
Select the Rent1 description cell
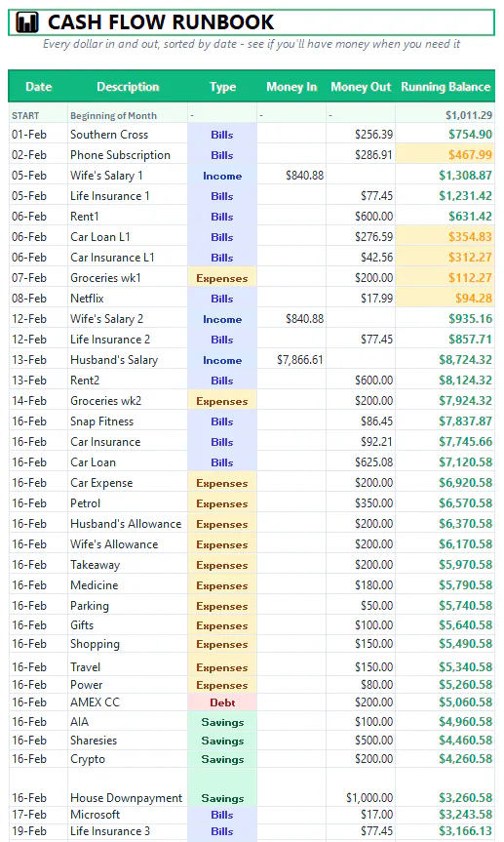click(x=128, y=217)
